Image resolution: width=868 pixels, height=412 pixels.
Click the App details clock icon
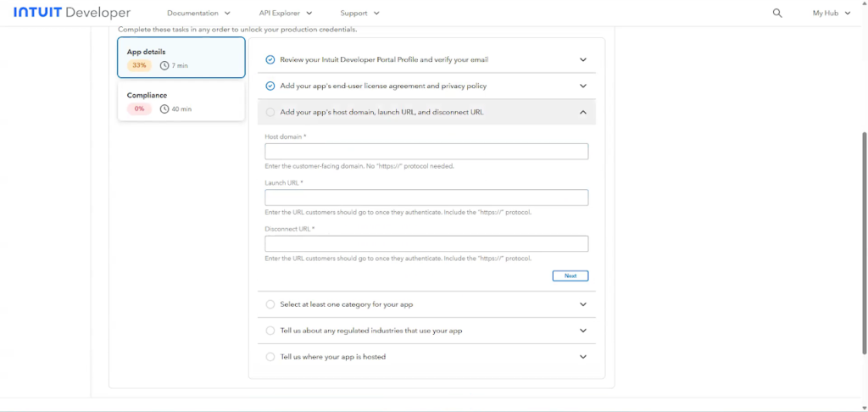(x=164, y=65)
